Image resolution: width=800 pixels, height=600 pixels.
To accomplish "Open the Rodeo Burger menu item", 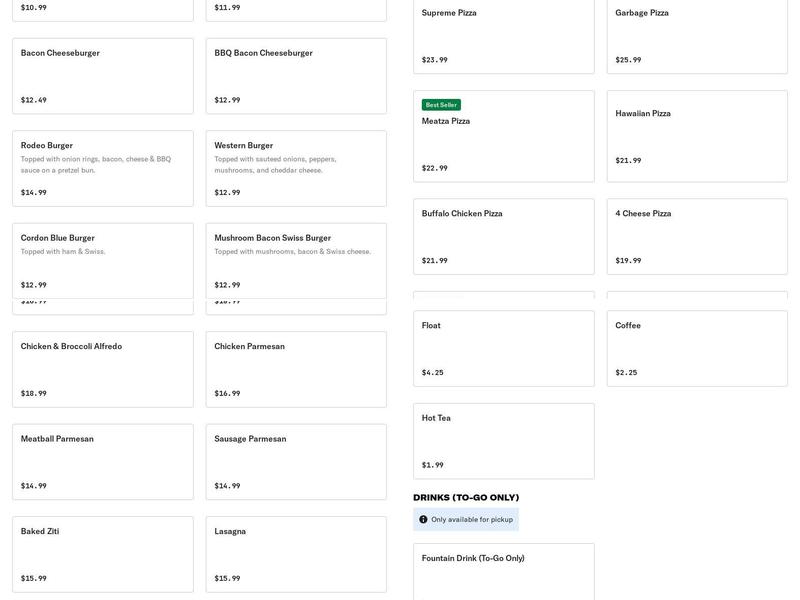I will (102, 168).
